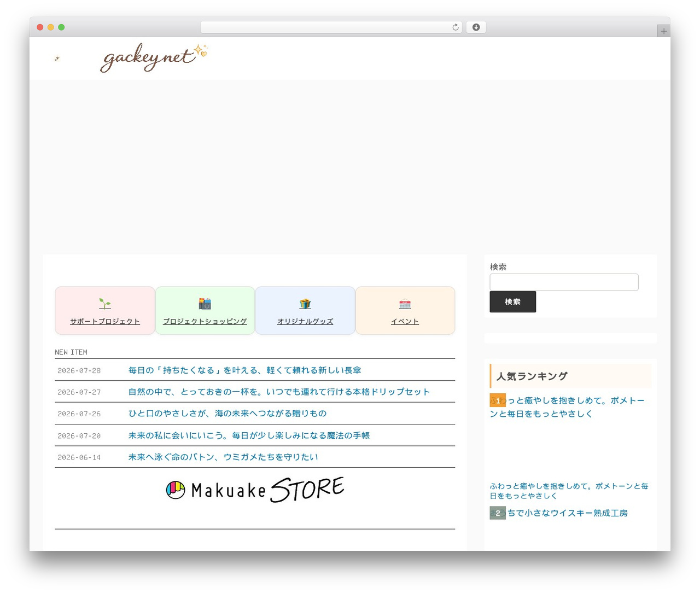Screen dimensions: 700x593
Task: Click the gift box icon for オリジナルグッズ
Action: [305, 304]
